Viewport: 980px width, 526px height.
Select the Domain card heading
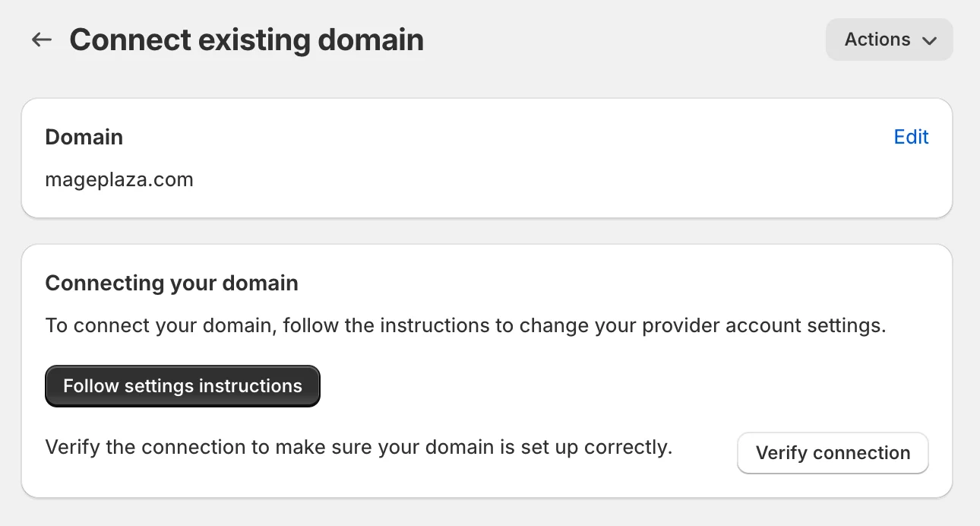coord(84,138)
